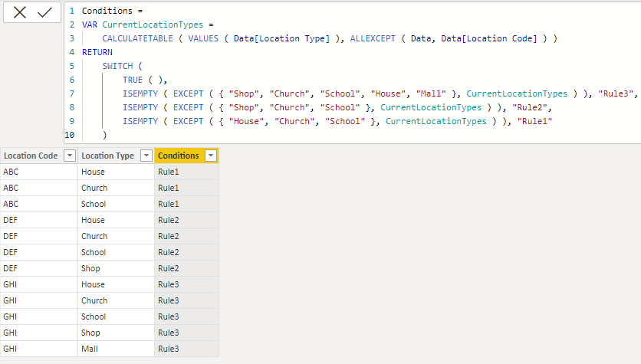The image size is (641, 364).
Task: Select the GHI House row's Rule3 cell
Action: pos(186,284)
